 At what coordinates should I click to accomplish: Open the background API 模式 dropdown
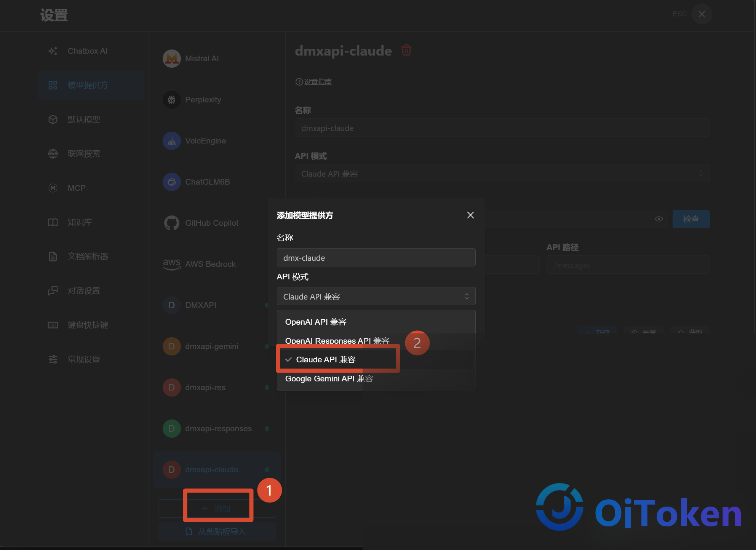(x=502, y=174)
